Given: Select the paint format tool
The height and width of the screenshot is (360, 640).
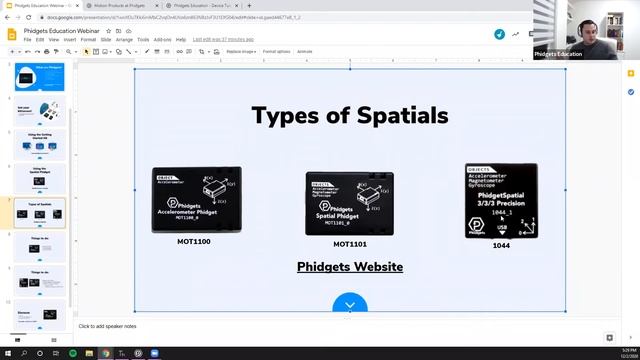Looking at the screenshot, I should [56, 52].
